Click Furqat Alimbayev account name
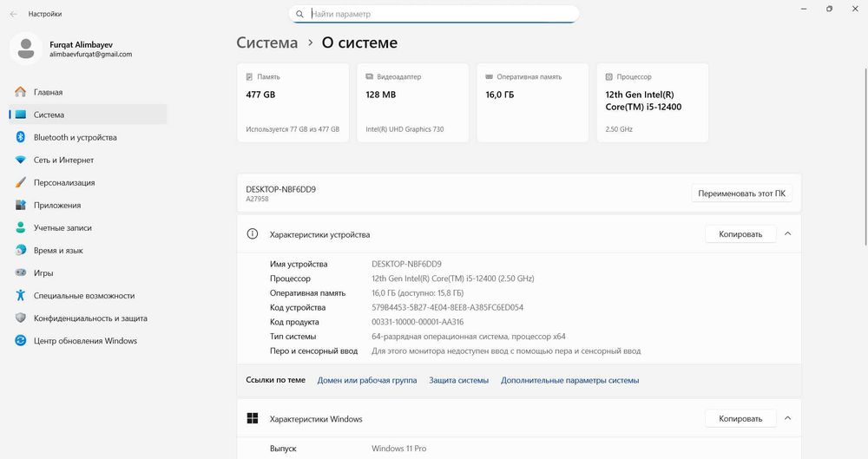 click(x=81, y=44)
